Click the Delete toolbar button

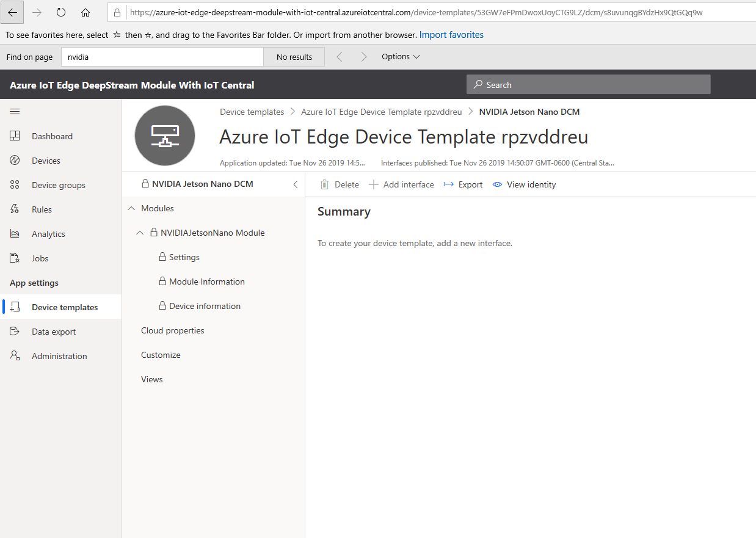(340, 184)
